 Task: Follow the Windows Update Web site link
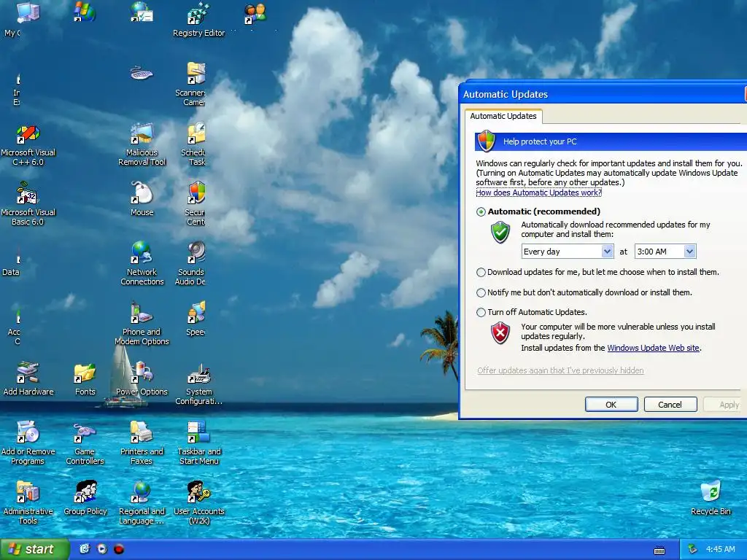(653, 348)
